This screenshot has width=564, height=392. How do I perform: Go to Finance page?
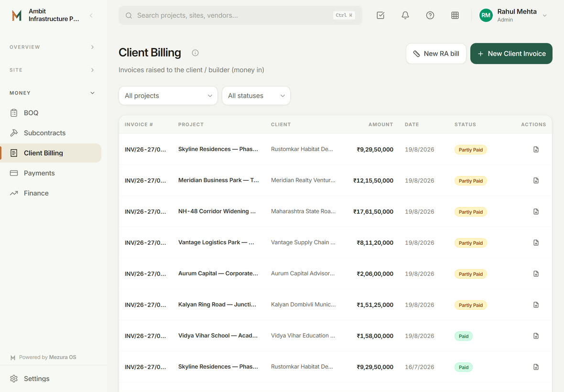pyautogui.click(x=51, y=193)
